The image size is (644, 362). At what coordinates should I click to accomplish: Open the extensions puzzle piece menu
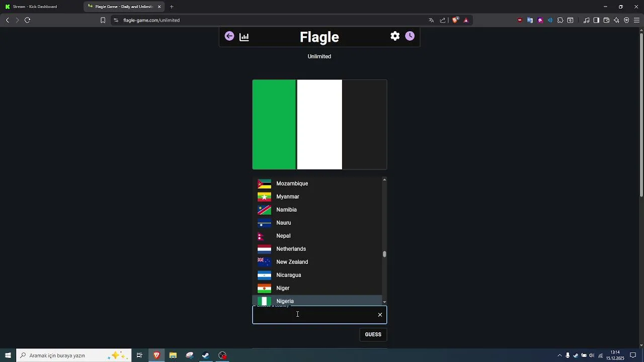coord(560,20)
